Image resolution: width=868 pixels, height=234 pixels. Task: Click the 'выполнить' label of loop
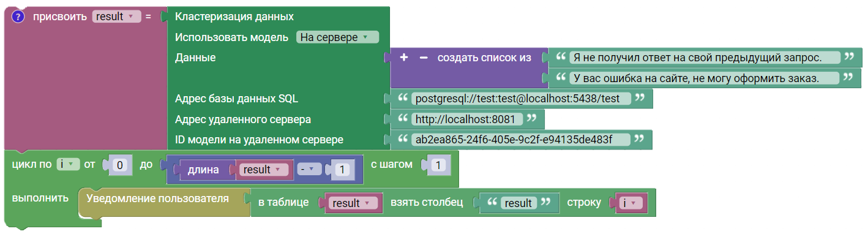coord(40,198)
